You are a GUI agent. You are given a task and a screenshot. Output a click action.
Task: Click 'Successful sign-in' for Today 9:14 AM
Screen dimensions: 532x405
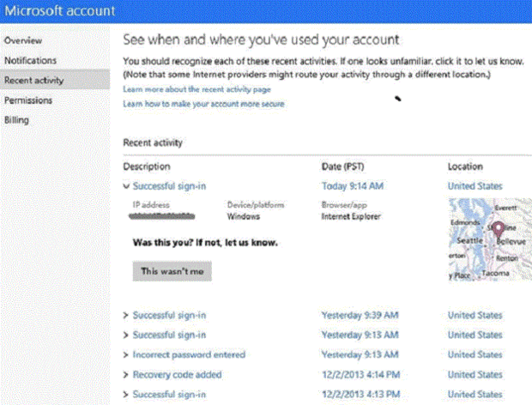point(169,186)
